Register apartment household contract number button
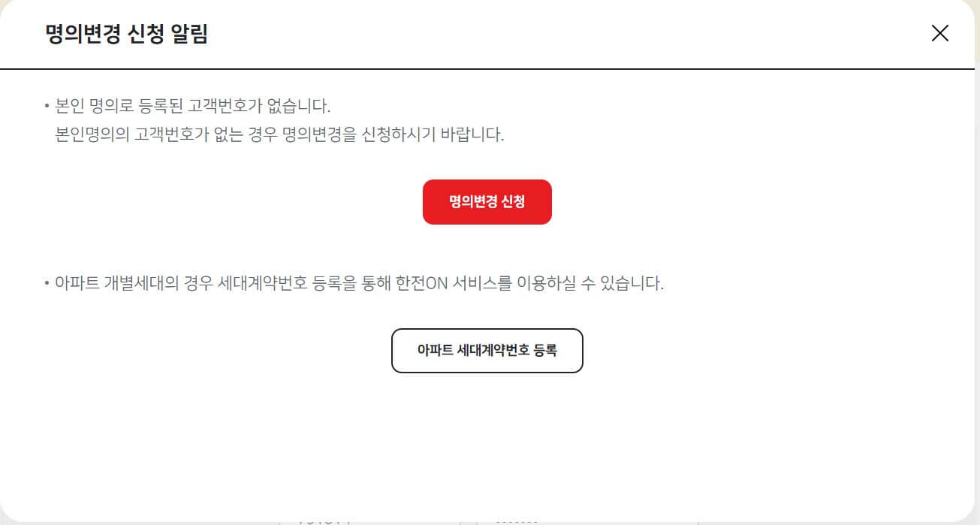 pos(487,351)
